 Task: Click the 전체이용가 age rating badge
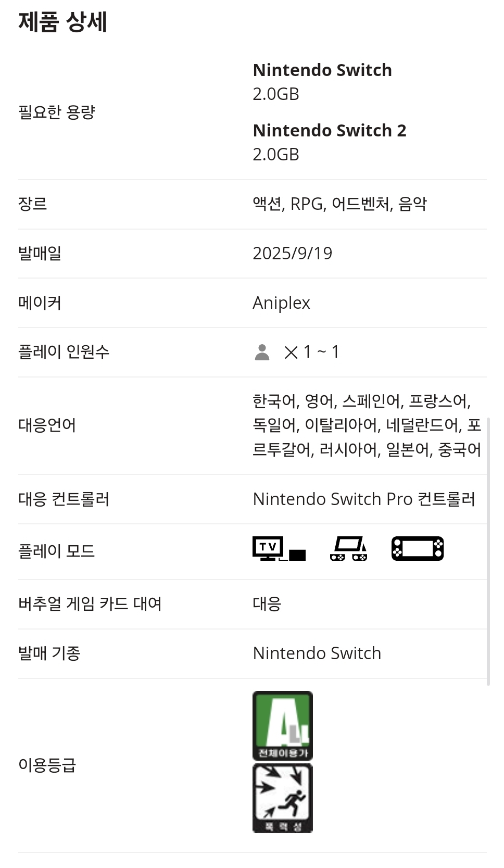(x=283, y=725)
